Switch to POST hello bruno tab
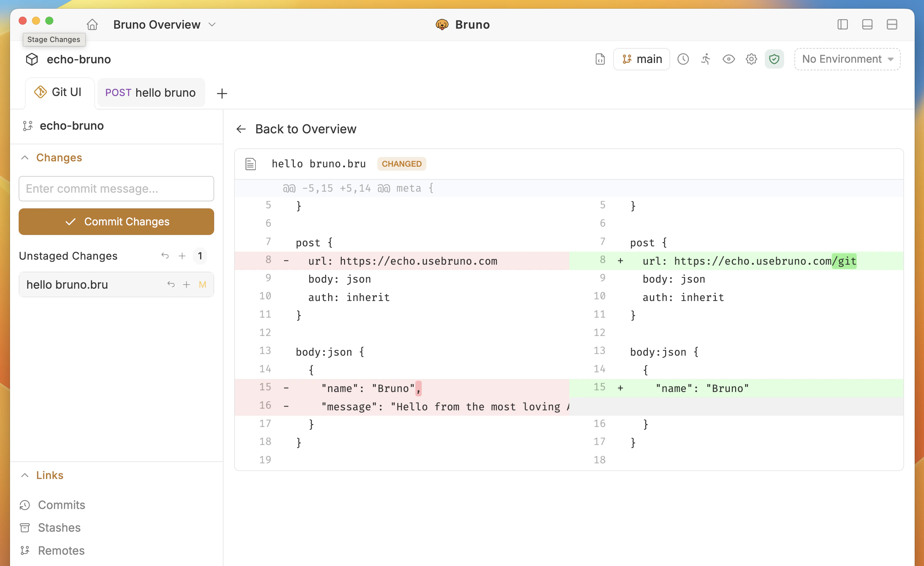The height and width of the screenshot is (566, 924). tap(151, 93)
